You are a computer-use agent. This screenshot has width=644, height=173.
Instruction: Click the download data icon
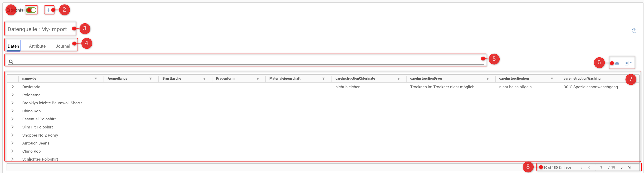tap(617, 63)
